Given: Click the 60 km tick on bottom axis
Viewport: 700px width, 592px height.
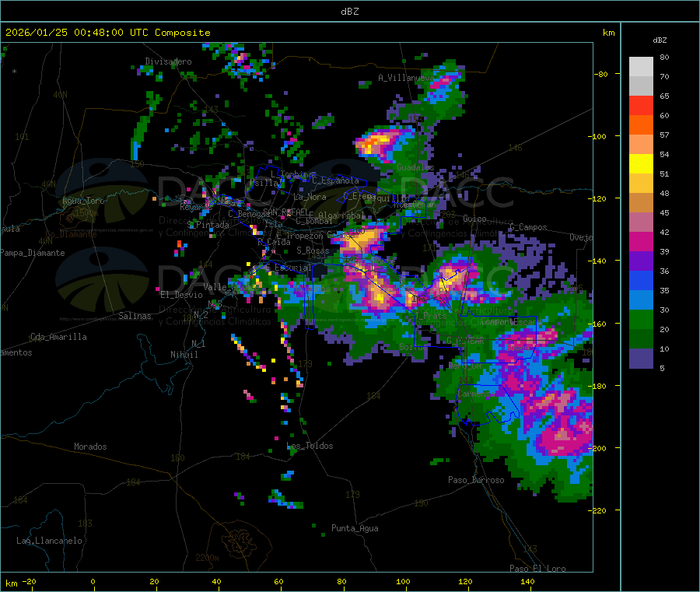Looking at the screenshot, I should 278,582.
